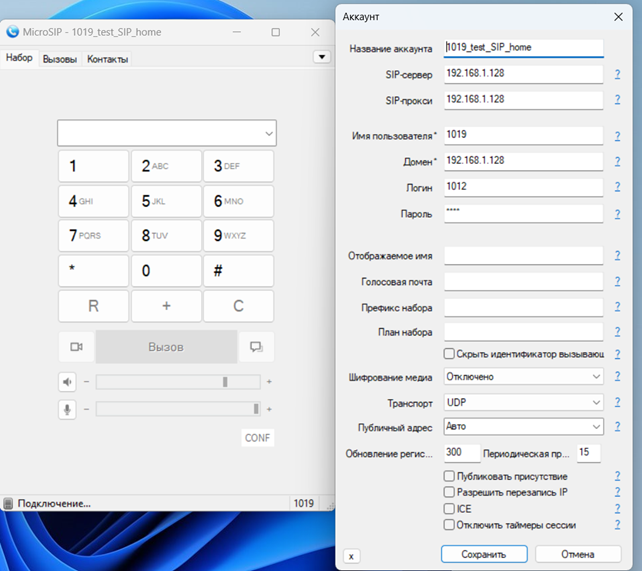642x571 pixels.
Task: Mute the speaker volume icon
Action: tap(67, 382)
